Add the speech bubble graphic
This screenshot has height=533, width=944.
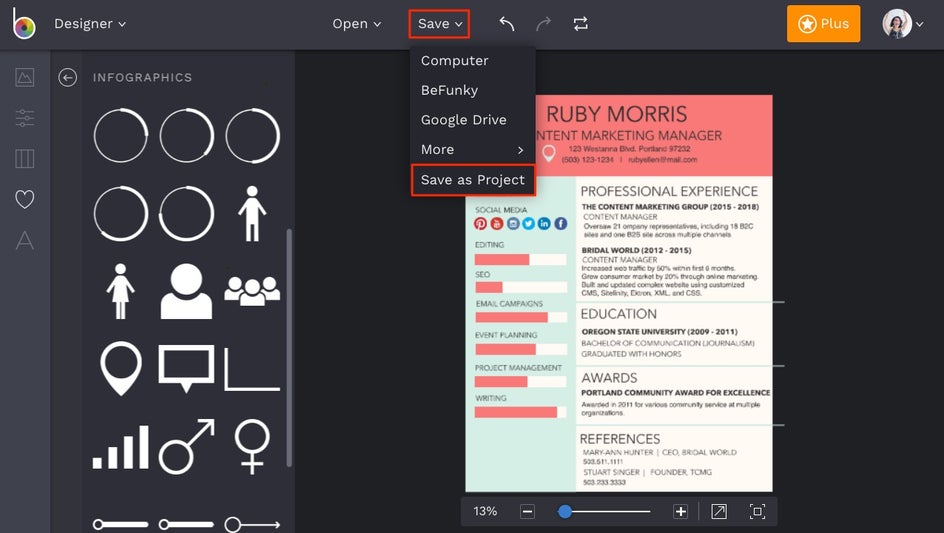click(186, 368)
